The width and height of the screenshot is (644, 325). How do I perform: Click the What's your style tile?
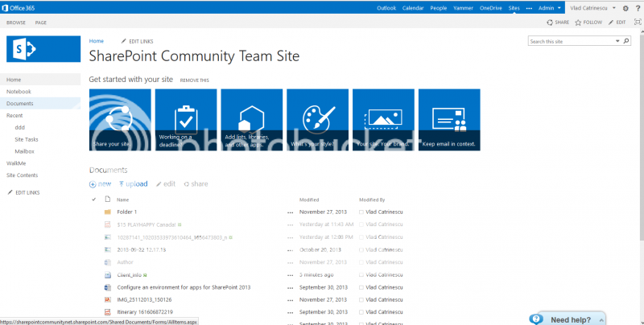click(x=317, y=119)
